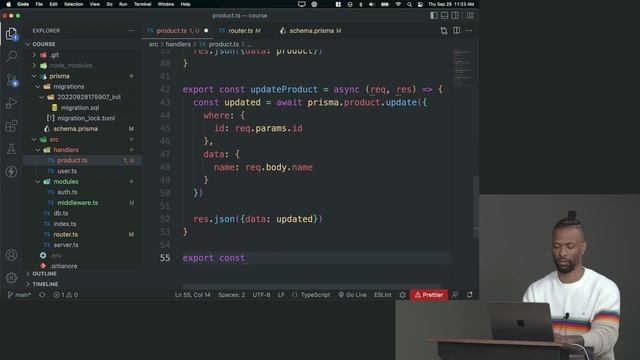
Task: Collapse the handlers folder
Action: [x=66, y=150]
